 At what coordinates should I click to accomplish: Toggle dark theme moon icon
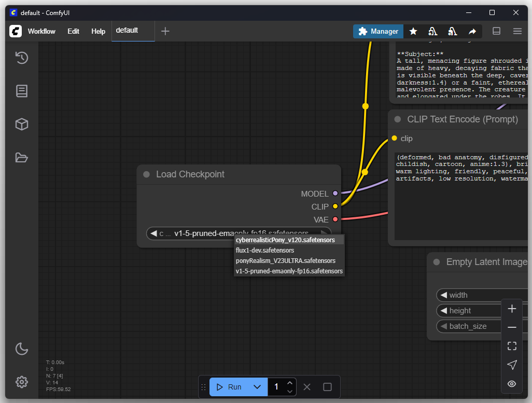pos(21,349)
